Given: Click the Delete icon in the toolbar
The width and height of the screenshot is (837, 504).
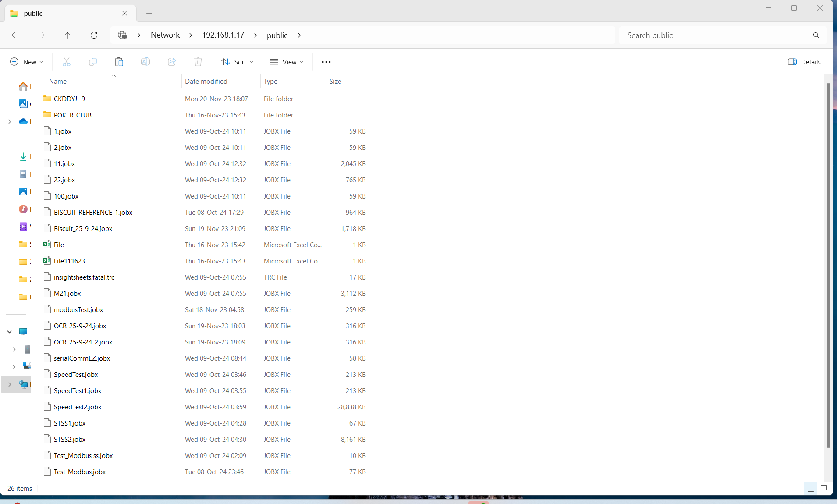Looking at the screenshot, I should tap(198, 62).
